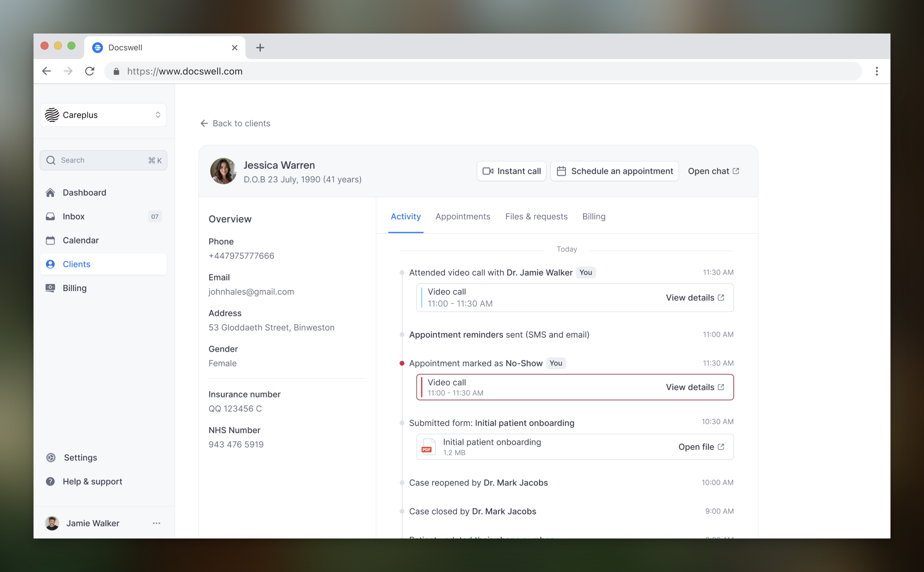View details of the attended video call
This screenshot has width=924, height=572.
695,298
